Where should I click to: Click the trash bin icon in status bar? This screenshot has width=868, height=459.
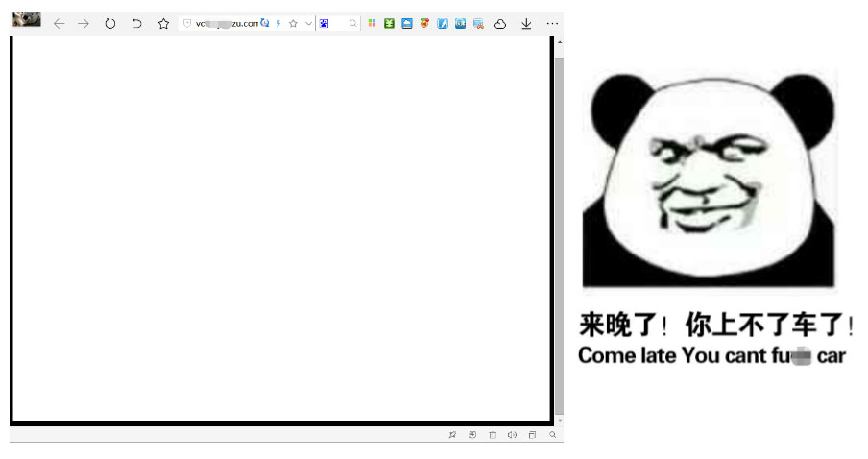point(493,435)
